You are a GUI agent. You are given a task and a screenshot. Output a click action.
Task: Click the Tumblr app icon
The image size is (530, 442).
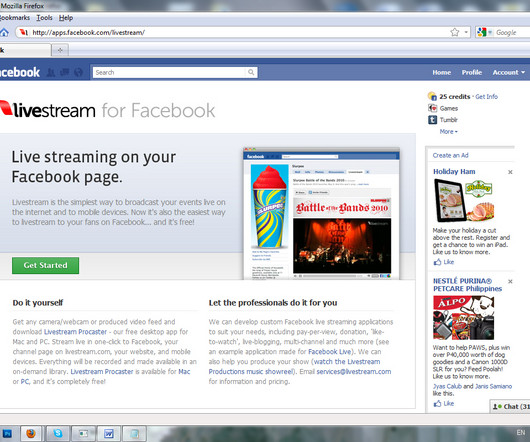point(432,120)
